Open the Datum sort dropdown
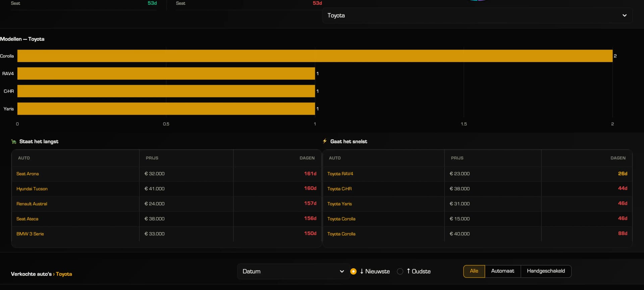 288,271
